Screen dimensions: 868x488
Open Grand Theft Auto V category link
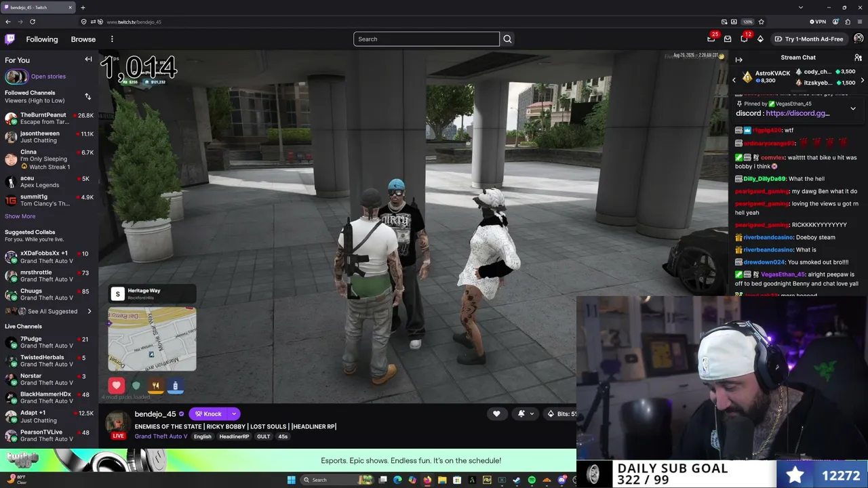(x=161, y=436)
